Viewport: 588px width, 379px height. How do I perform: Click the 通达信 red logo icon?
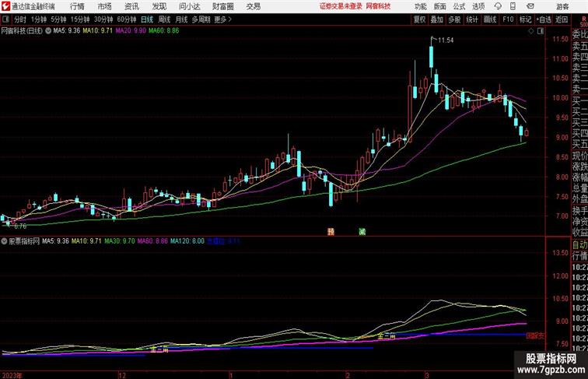pos(5,6)
